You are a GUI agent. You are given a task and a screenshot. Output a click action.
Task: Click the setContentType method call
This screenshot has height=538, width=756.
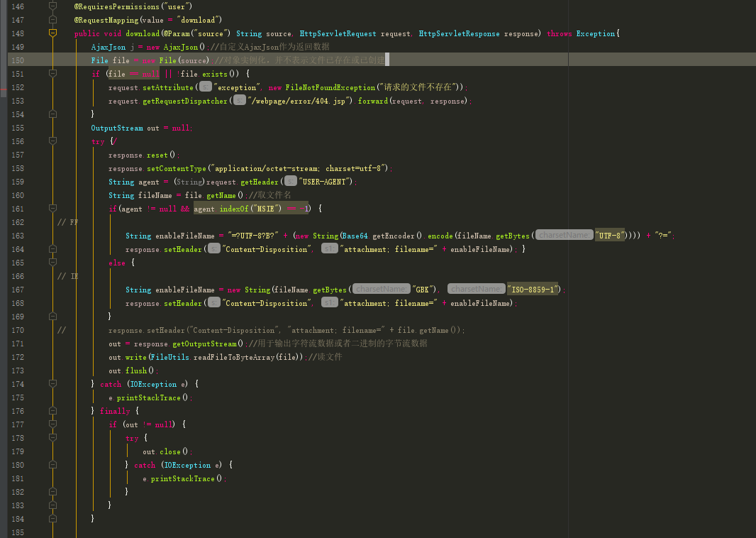pos(177,168)
